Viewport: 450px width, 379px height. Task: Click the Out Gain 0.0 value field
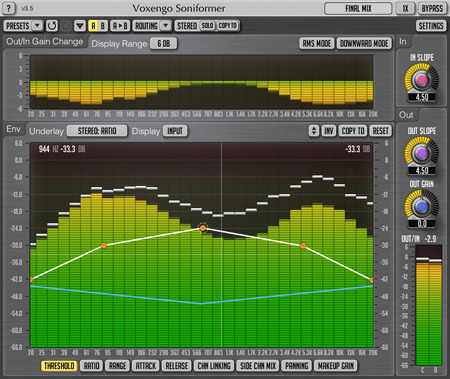click(422, 224)
